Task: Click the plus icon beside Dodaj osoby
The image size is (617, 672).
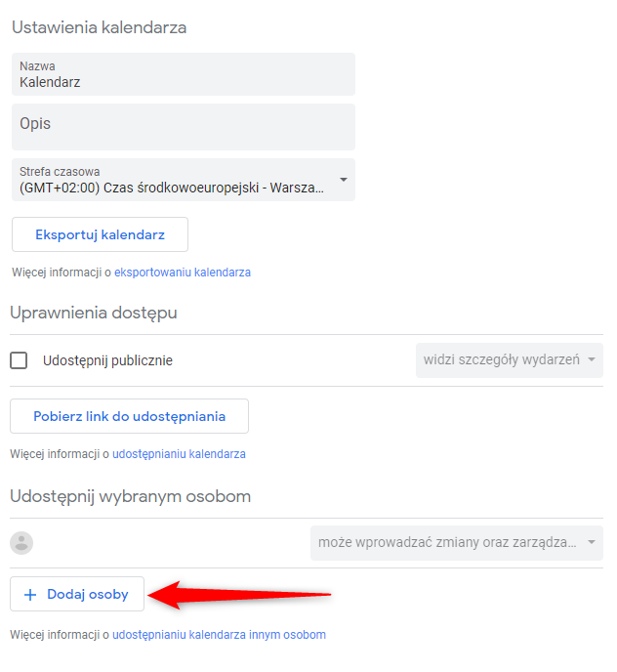Action: click(x=30, y=595)
